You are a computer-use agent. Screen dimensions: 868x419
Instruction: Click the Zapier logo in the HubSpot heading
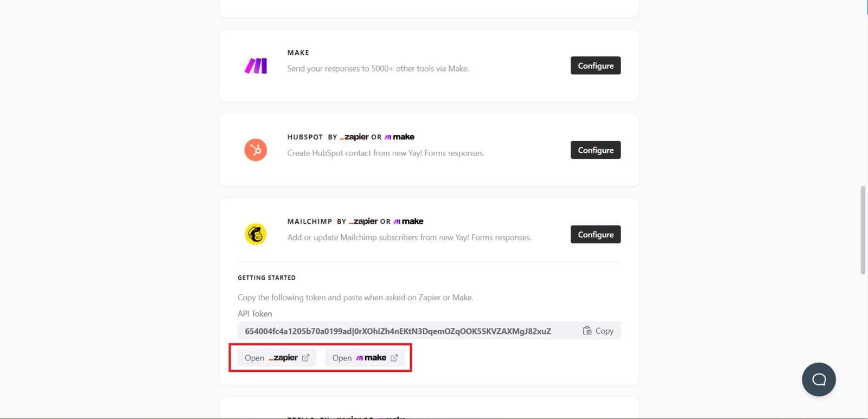(354, 137)
